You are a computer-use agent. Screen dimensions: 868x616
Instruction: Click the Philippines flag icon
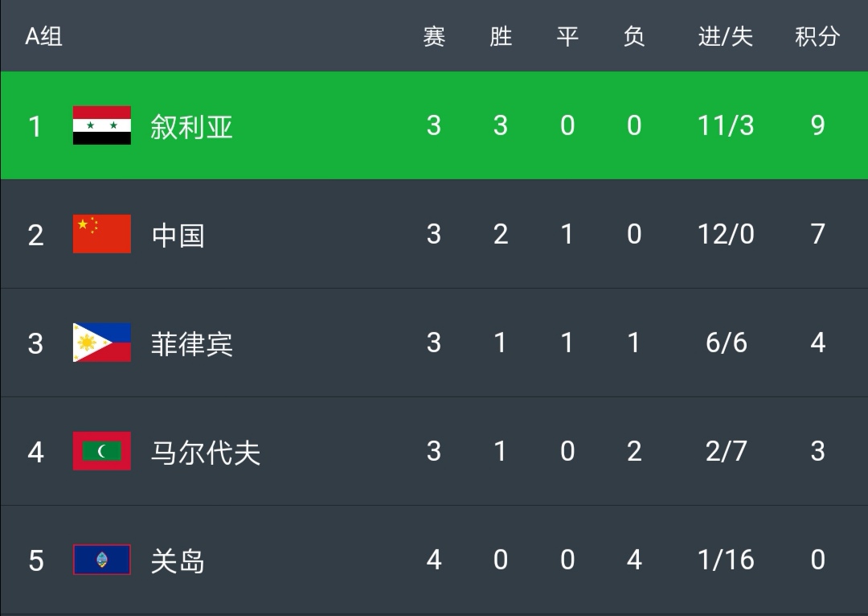[x=100, y=343]
